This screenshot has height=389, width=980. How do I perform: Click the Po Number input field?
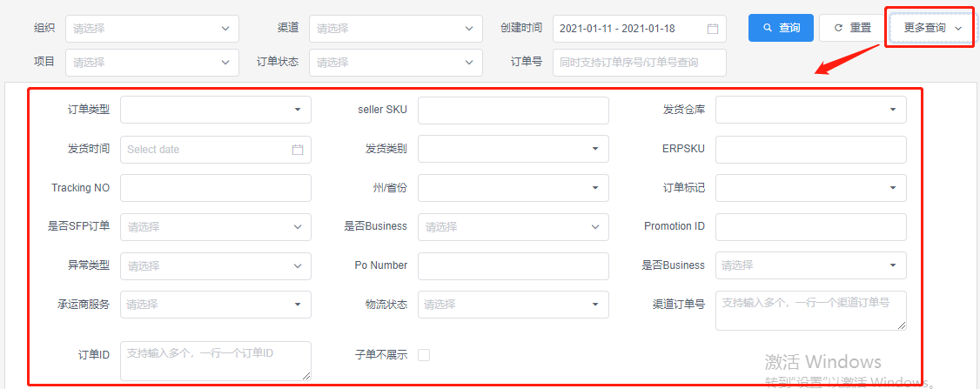click(513, 265)
